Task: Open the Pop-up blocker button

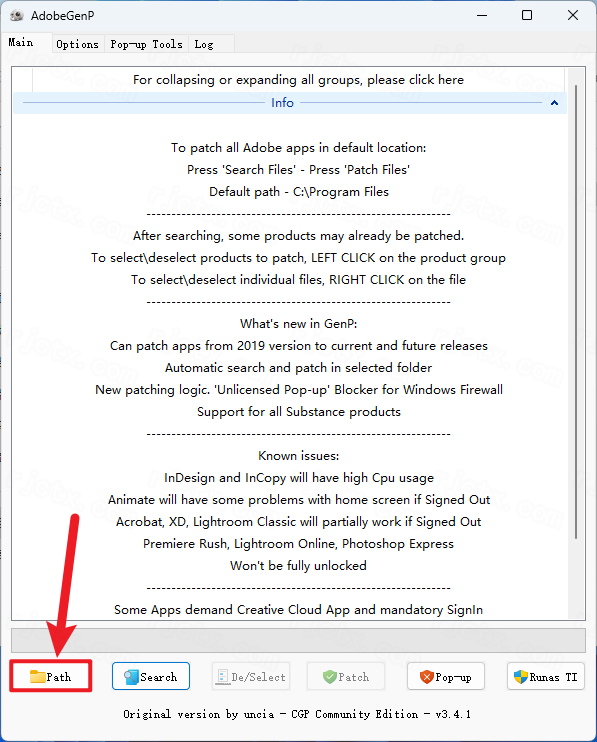Action: click(446, 676)
